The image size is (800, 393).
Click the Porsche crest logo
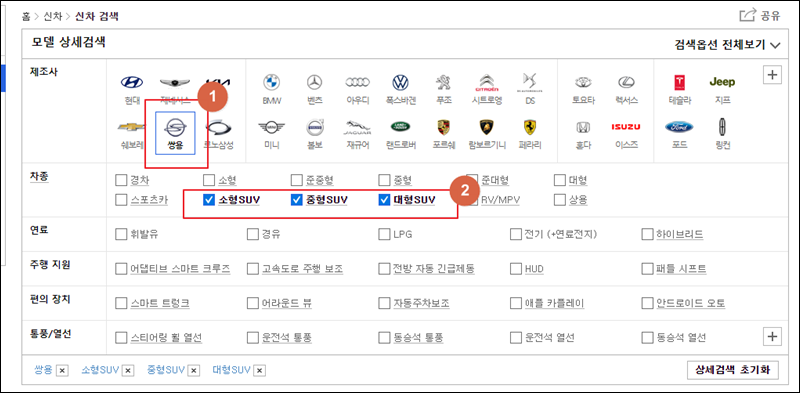[x=443, y=127]
